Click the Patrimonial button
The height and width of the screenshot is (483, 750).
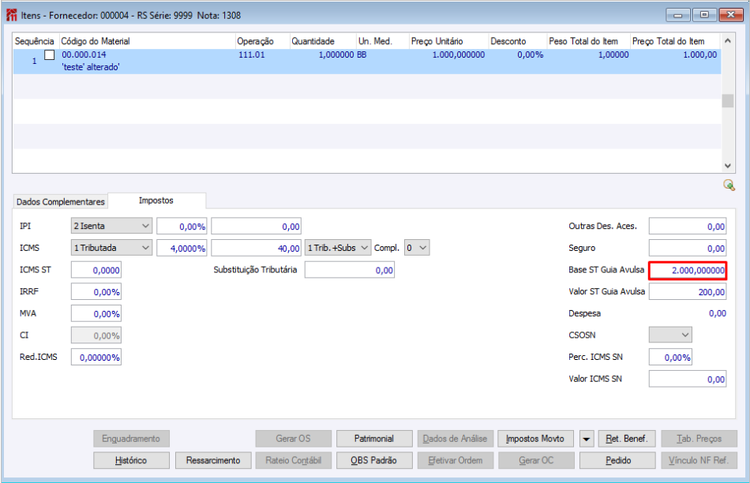pyautogui.click(x=374, y=439)
